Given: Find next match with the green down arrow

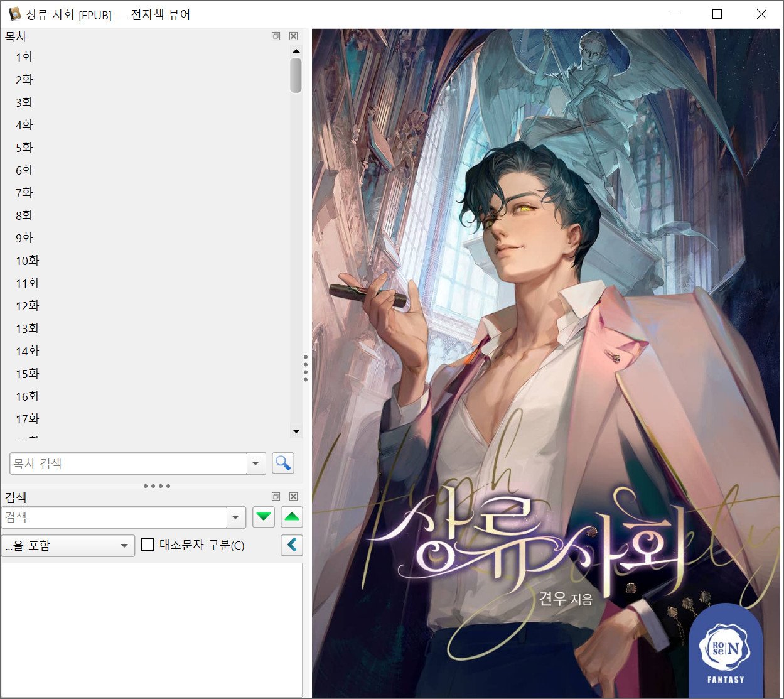Looking at the screenshot, I should coord(264,517).
